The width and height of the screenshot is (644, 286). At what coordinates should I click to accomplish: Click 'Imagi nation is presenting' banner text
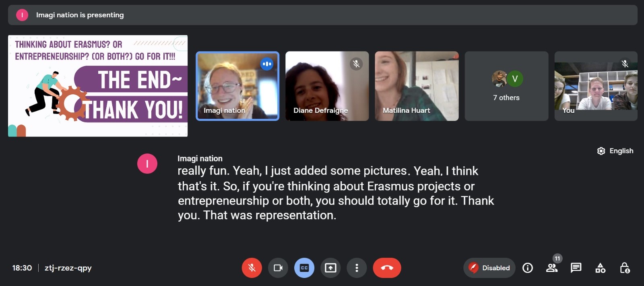click(80, 15)
